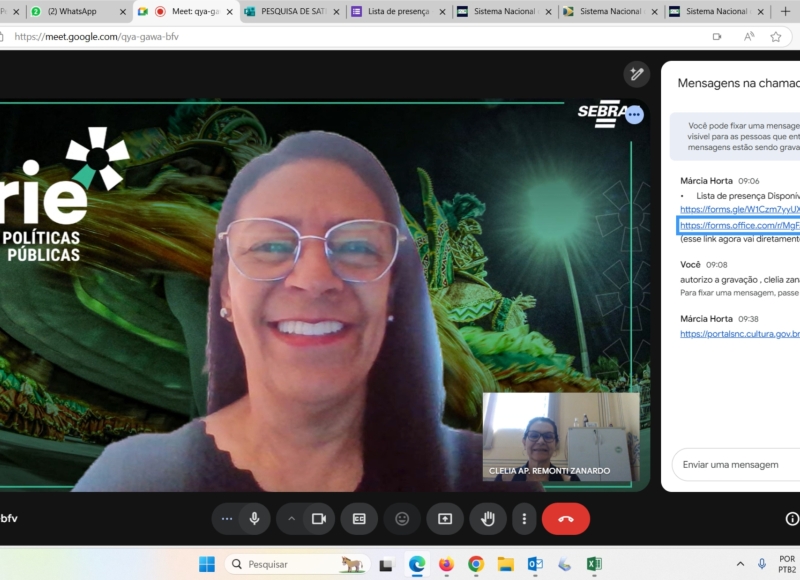Screen dimensions: 800x580
Task: Show hidden system tray icons
Action: click(739, 564)
